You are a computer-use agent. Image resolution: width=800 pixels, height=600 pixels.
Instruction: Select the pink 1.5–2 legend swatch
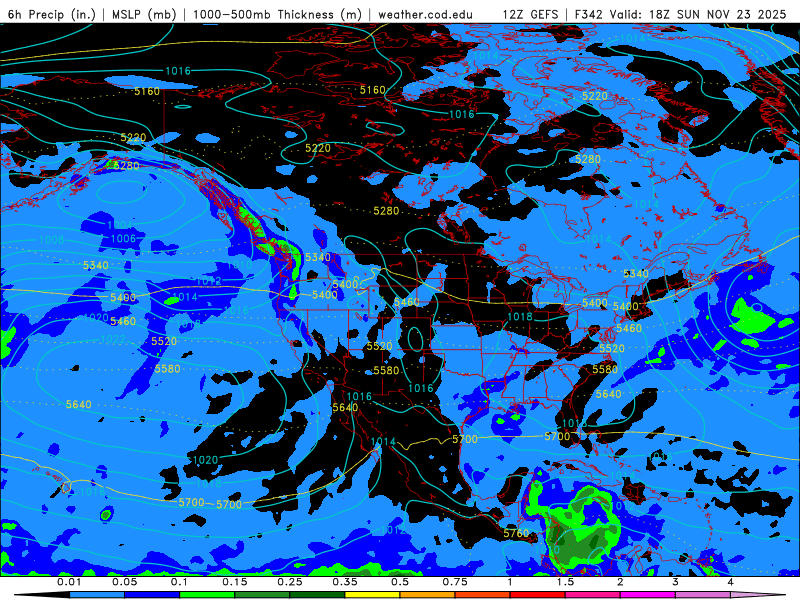tap(593, 595)
